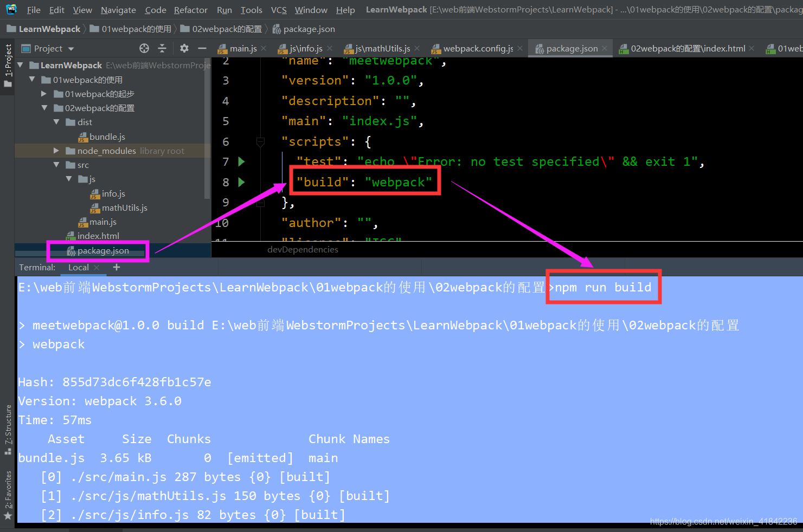Viewport: 803px width, 532px height.
Task: Open the View menu
Action: [82, 10]
